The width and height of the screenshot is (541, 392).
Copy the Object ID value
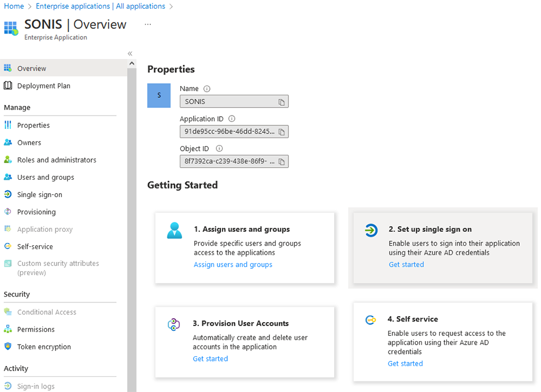[x=281, y=162]
